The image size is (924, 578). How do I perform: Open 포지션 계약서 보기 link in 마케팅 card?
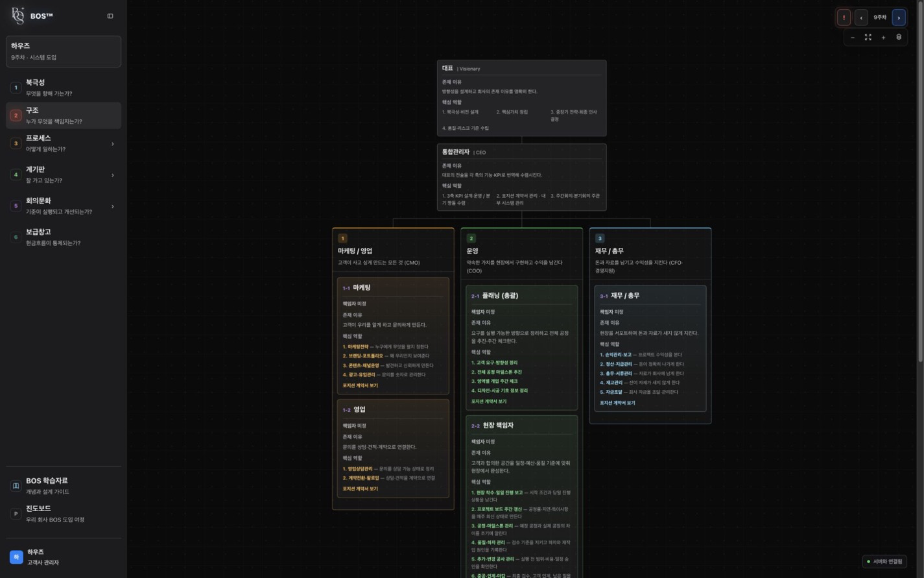click(360, 385)
